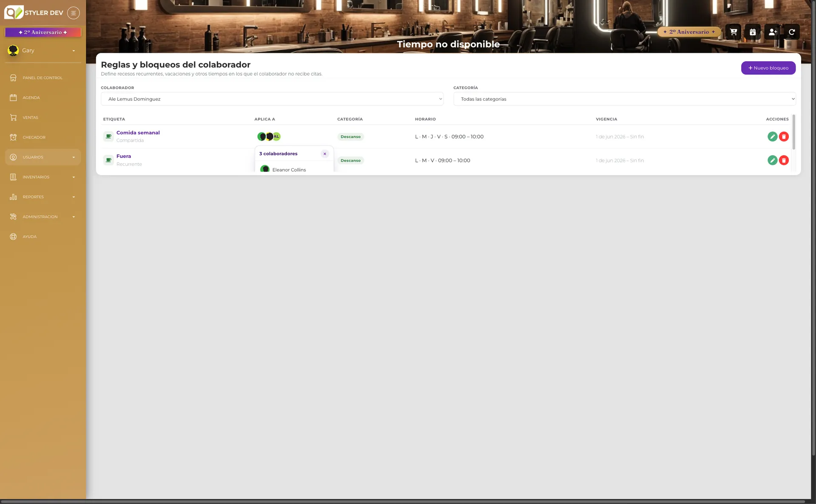The width and height of the screenshot is (816, 504).
Task: Click schedule text L · M · J · V · S · 09:00 – 10:00
Action: pos(449,137)
